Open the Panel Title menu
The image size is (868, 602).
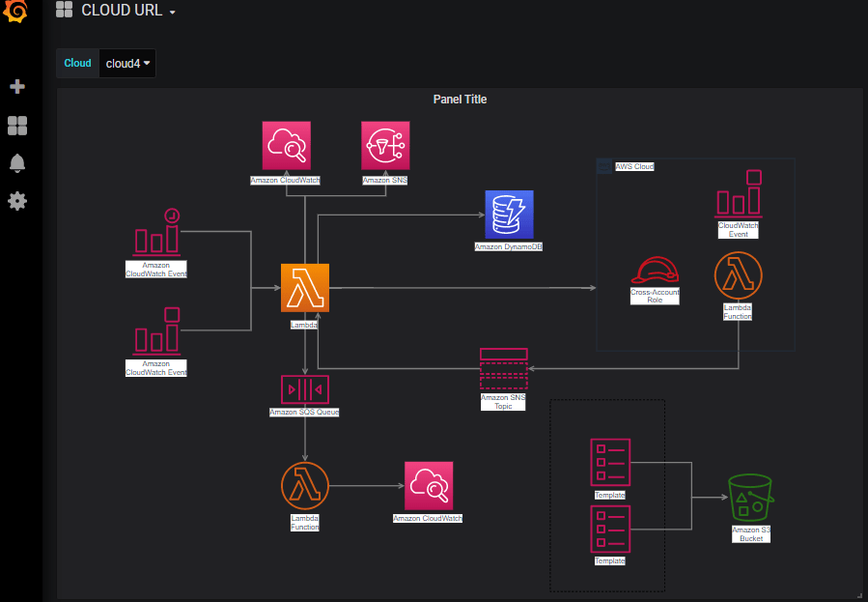pos(460,99)
